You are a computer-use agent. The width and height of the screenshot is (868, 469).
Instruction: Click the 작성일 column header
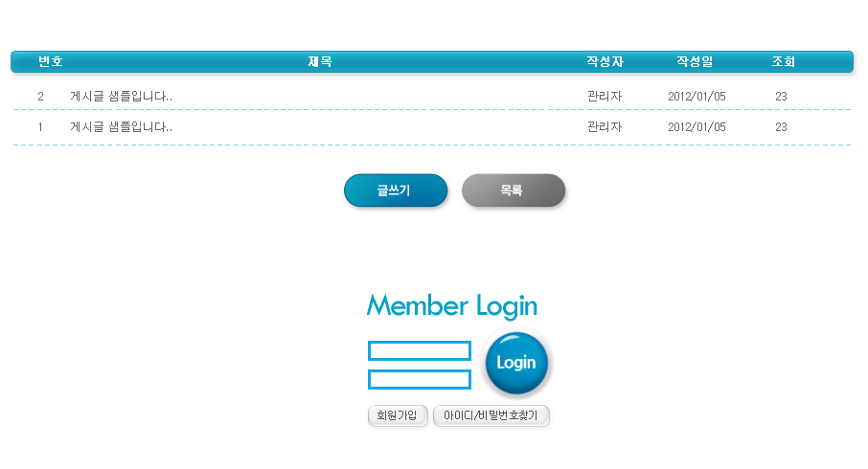point(695,62)
